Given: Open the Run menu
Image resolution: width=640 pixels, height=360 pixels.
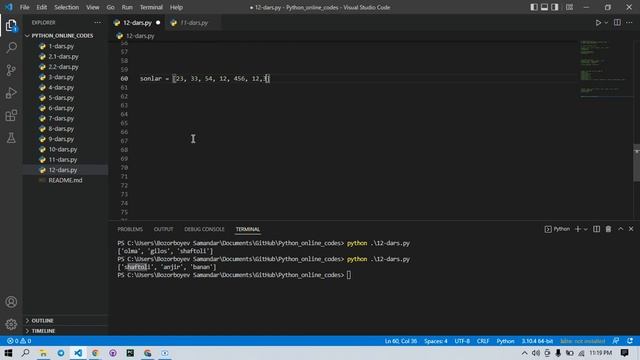Looking at the screenshot, I should 127,7.
